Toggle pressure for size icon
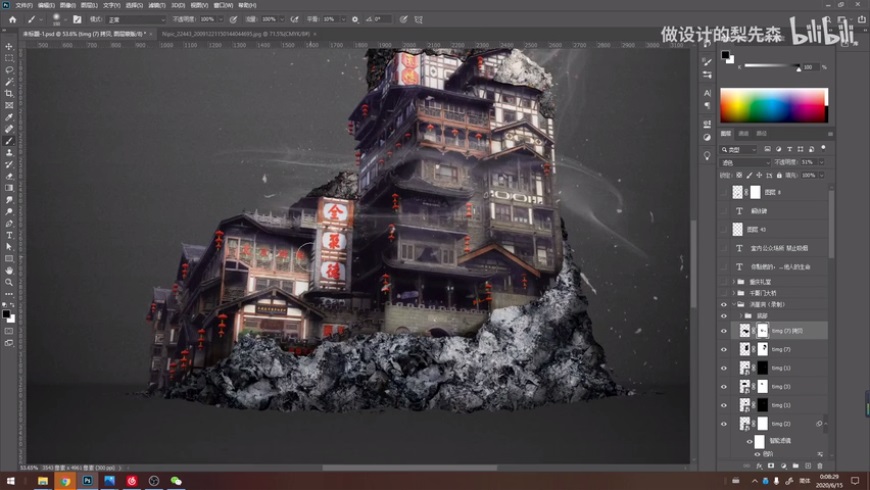Viewport: 870px width, 490px height. coord(403,19)
